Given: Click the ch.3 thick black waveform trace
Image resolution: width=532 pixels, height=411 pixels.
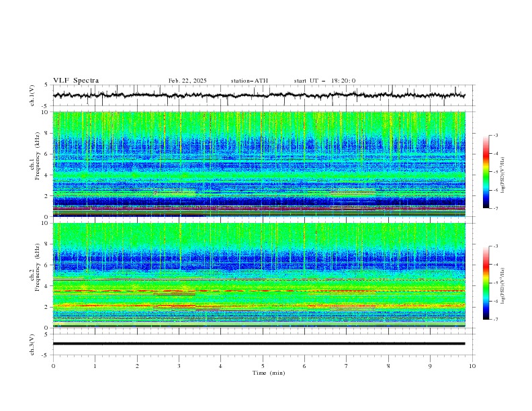Looking at the screenshot, I should (259, 344).
